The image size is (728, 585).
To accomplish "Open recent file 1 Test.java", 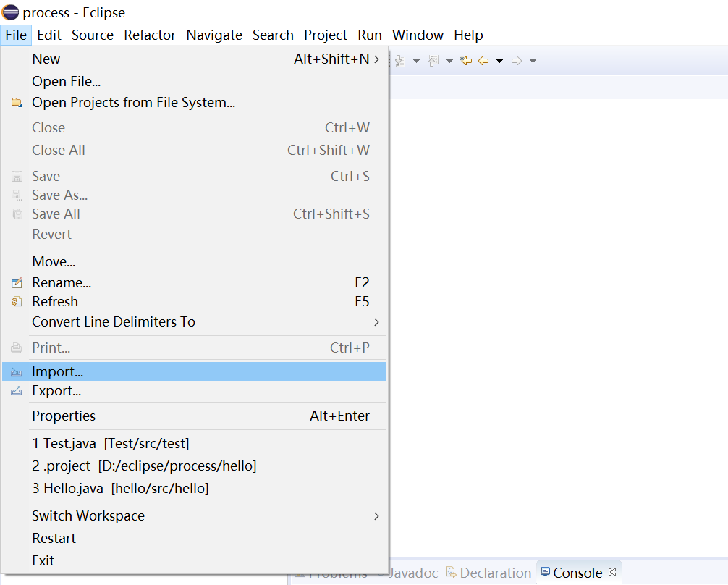I will (x=194, y=443).
